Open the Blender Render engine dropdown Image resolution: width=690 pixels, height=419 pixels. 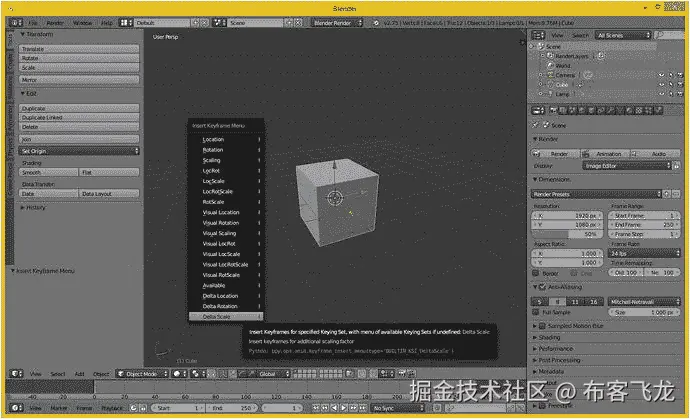(x=337, y=22)
